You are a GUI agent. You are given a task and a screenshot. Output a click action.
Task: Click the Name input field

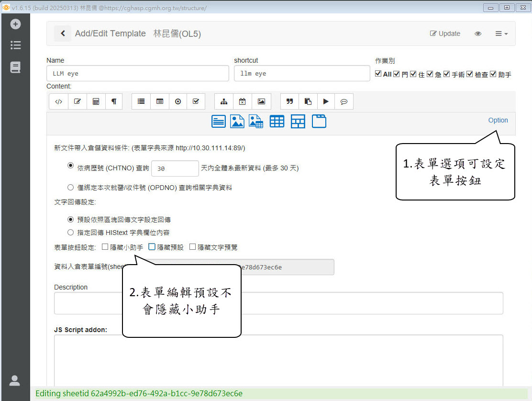tap(138, 74)
